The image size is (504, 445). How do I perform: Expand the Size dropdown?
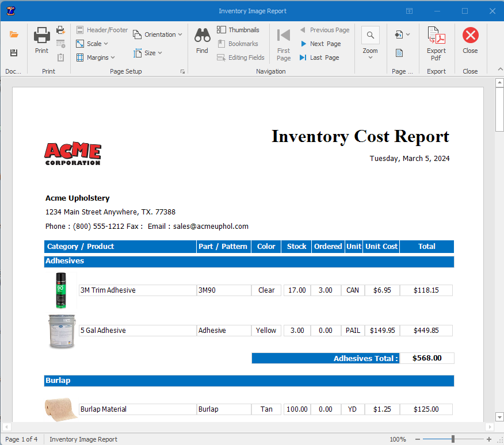(x=147, y=52)
